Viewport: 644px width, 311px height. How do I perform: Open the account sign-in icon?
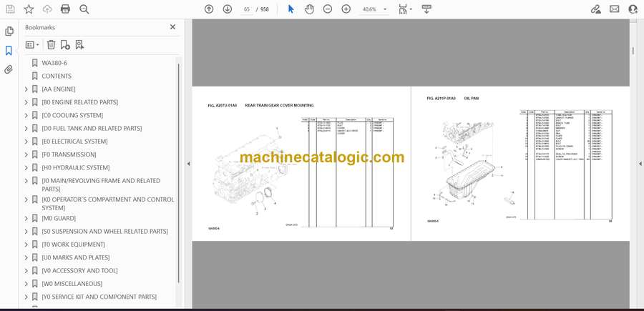coord(633,9)
